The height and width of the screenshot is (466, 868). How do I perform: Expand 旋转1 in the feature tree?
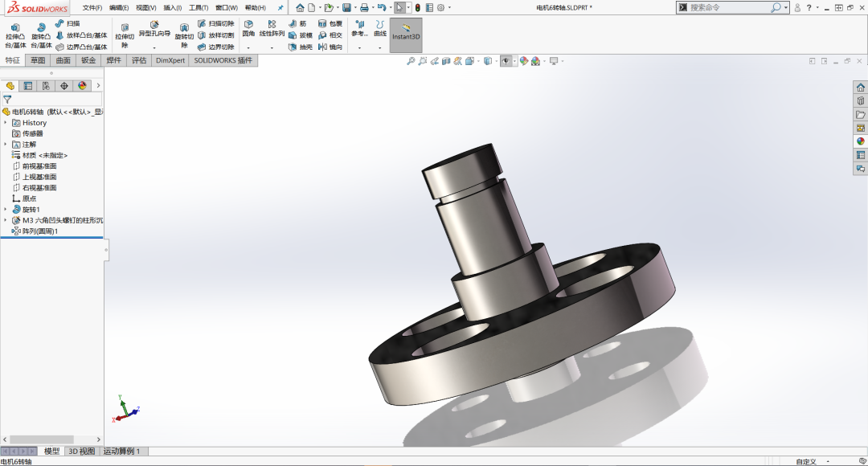point(6,209)
